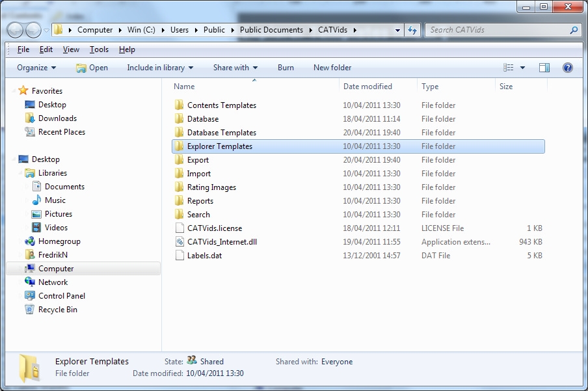Open the File menu
This screenshot has width=588, height=391.
(23, 49)
